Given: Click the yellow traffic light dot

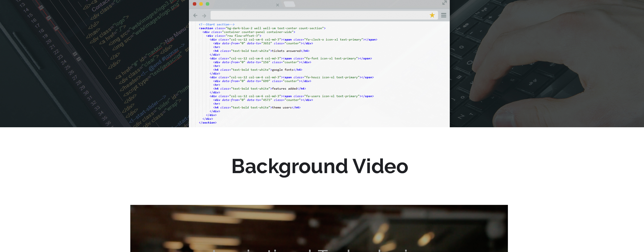Looking at the screenshot, I should click(x=201, y=4).
